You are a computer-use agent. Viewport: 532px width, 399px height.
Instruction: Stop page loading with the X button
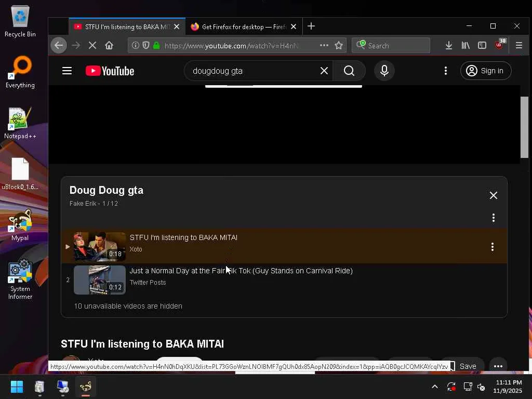tap(92, 45)
